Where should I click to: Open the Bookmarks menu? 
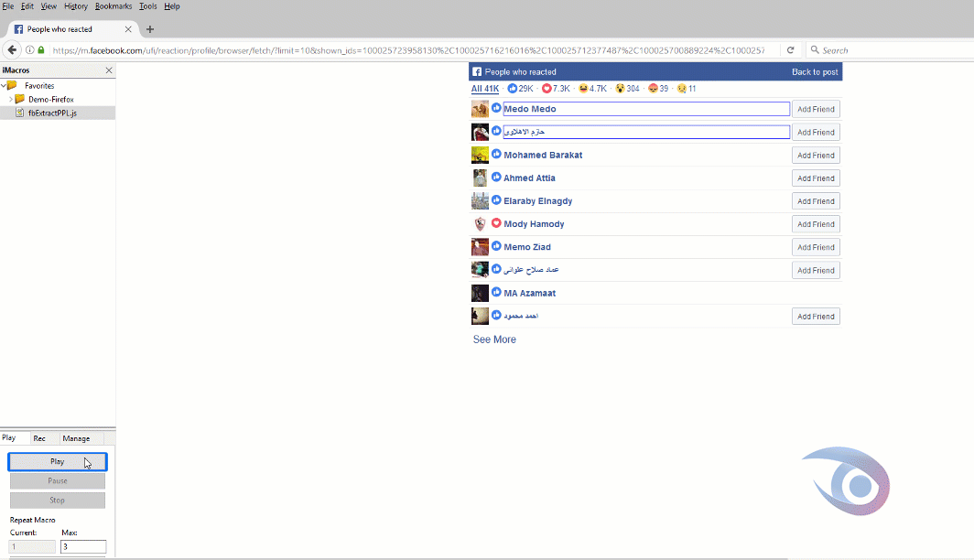(114, 6)
